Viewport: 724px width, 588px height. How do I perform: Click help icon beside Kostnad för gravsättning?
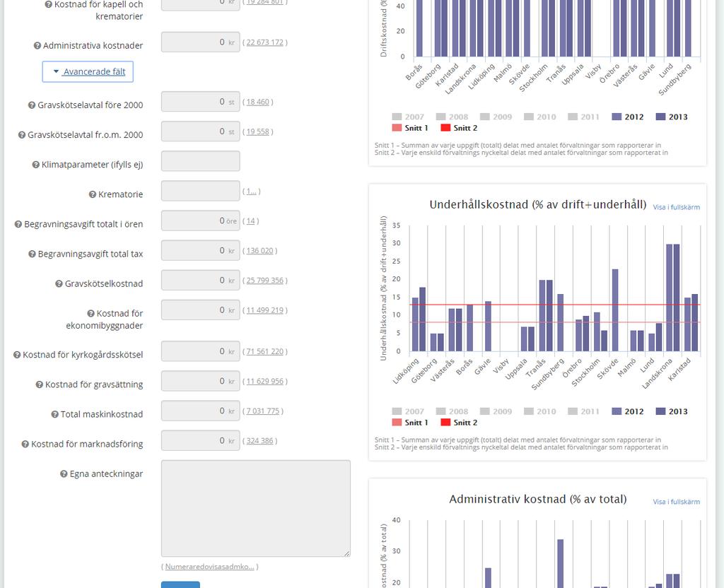40,385
